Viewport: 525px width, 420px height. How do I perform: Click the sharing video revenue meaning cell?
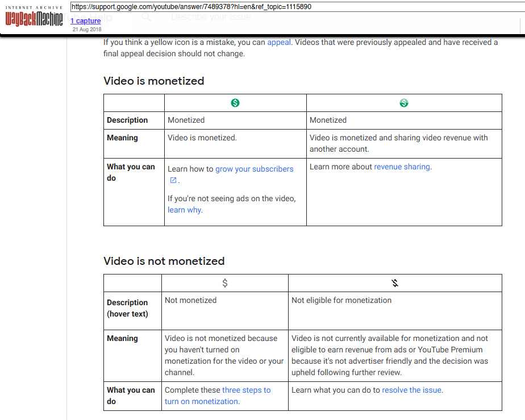[x=404, y=144]
